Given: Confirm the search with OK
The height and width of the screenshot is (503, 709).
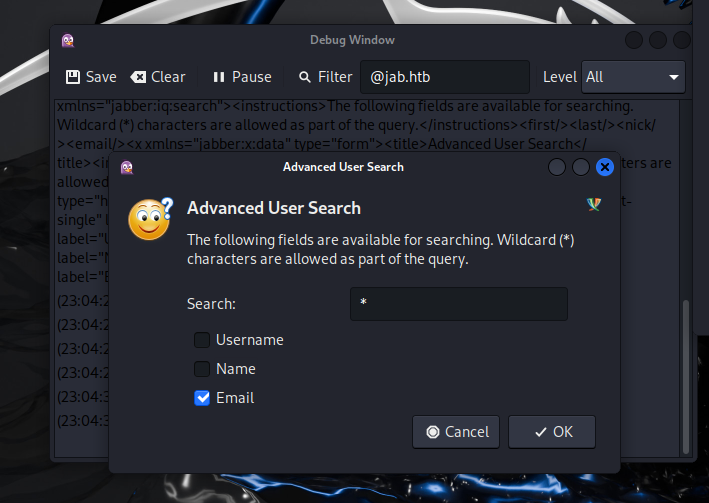Looking at the screenshot, I should pos(552,432).
